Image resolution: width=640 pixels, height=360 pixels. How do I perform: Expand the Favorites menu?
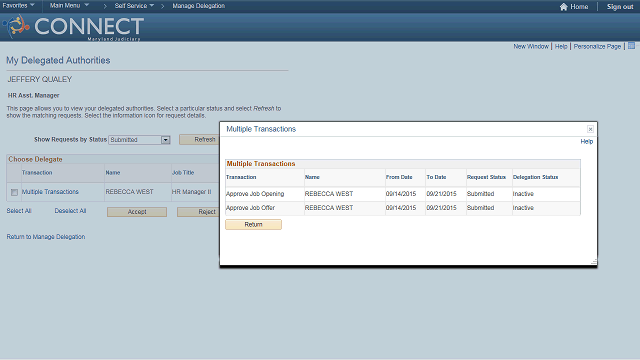(x=18, y=6)
